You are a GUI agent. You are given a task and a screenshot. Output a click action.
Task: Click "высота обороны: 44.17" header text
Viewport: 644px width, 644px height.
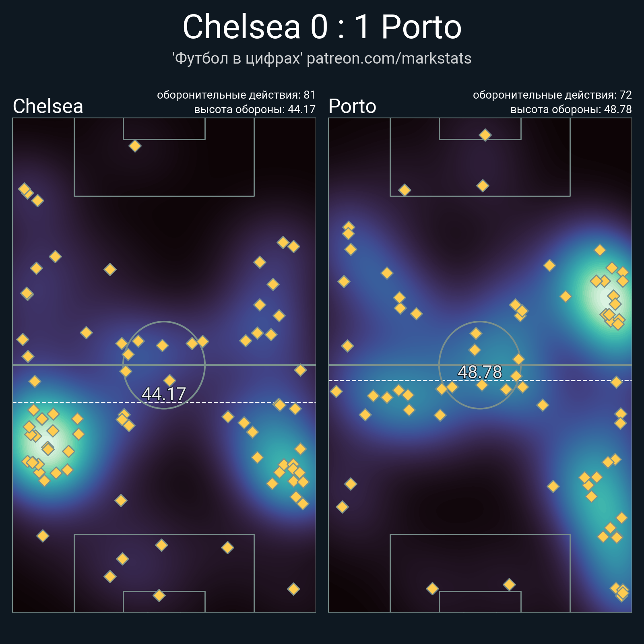[x=255, y=109]
